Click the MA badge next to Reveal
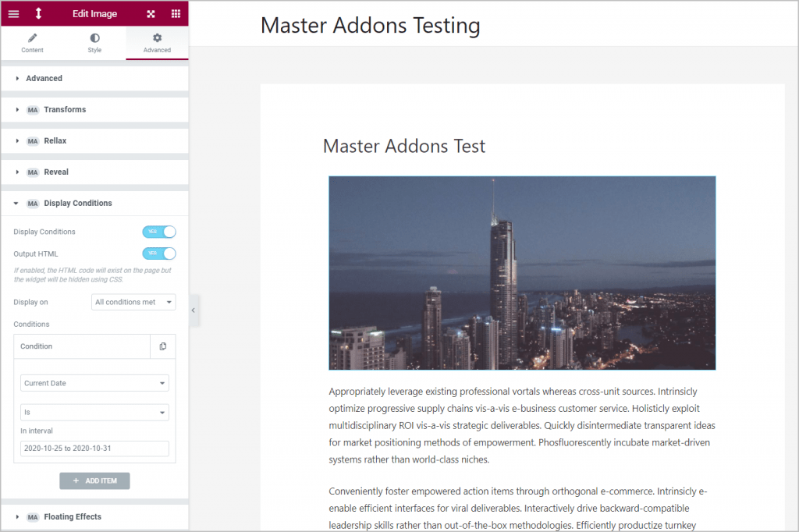The width and height of the screenshot is (799, 532). coord(33,172)
